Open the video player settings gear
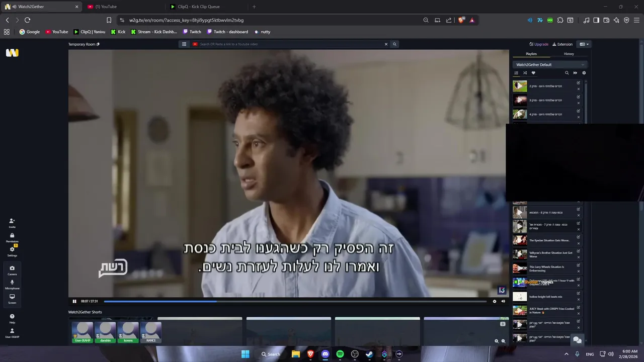This screenshot has height=362, width=644. tap(494, 301)
